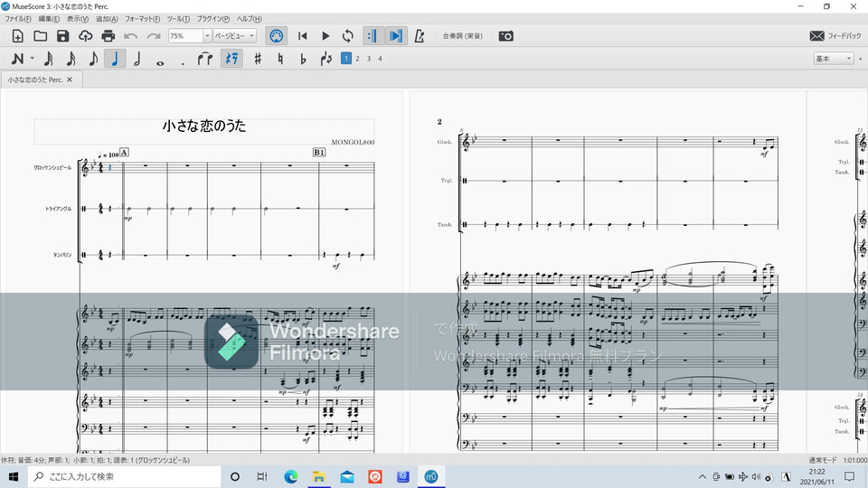Select the half note duration

(137, 59)
